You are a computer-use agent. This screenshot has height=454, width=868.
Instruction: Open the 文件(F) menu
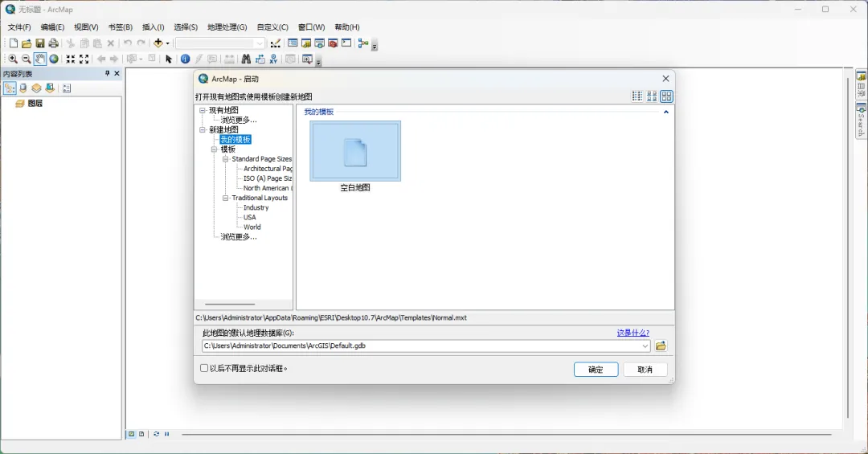click(x=19, y=27)
